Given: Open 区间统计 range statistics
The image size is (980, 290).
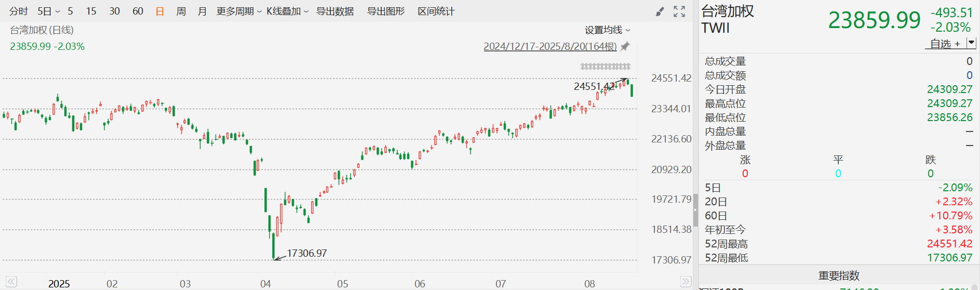Looking at the screenshot, I should [436, 11].
